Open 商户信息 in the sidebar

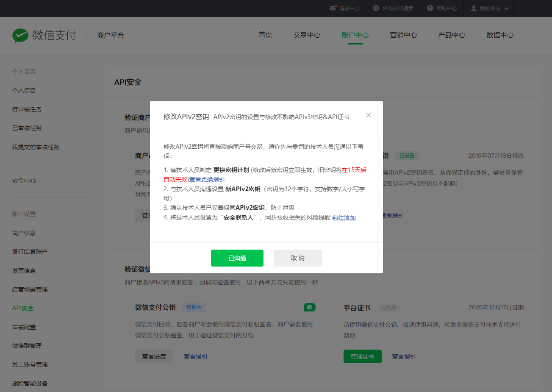coord(24,233)
